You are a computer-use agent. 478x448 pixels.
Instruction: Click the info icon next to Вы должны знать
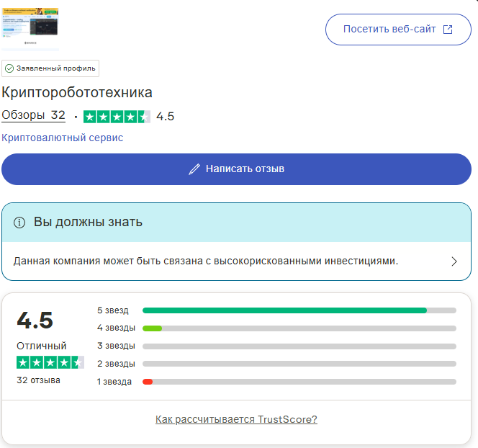19,223
